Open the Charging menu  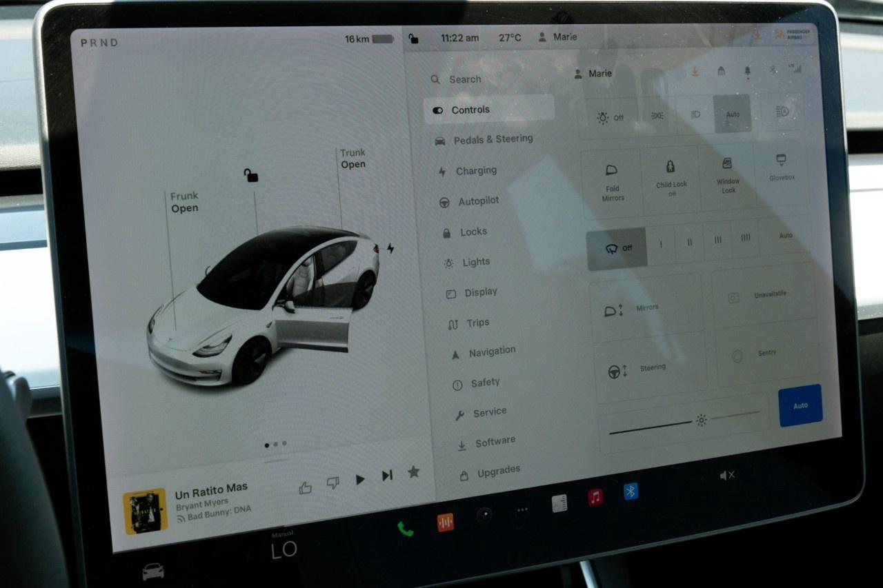[467, 171]
